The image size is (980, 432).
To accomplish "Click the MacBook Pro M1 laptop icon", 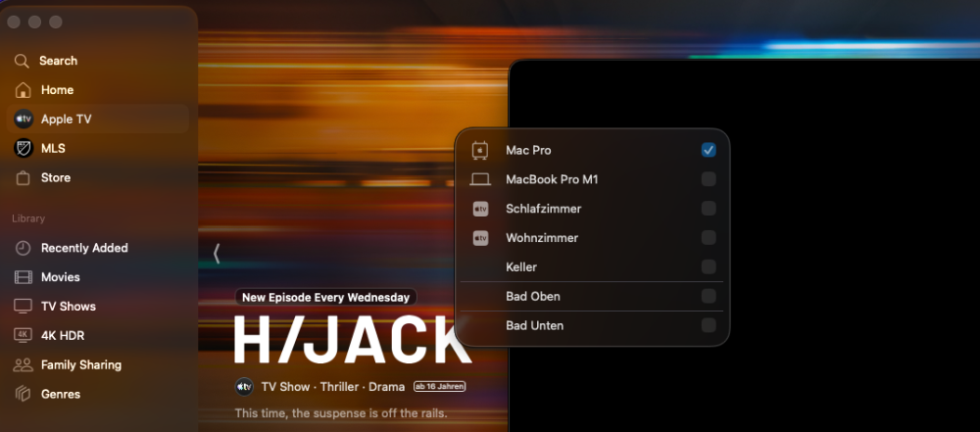I will tap(480, 179).
